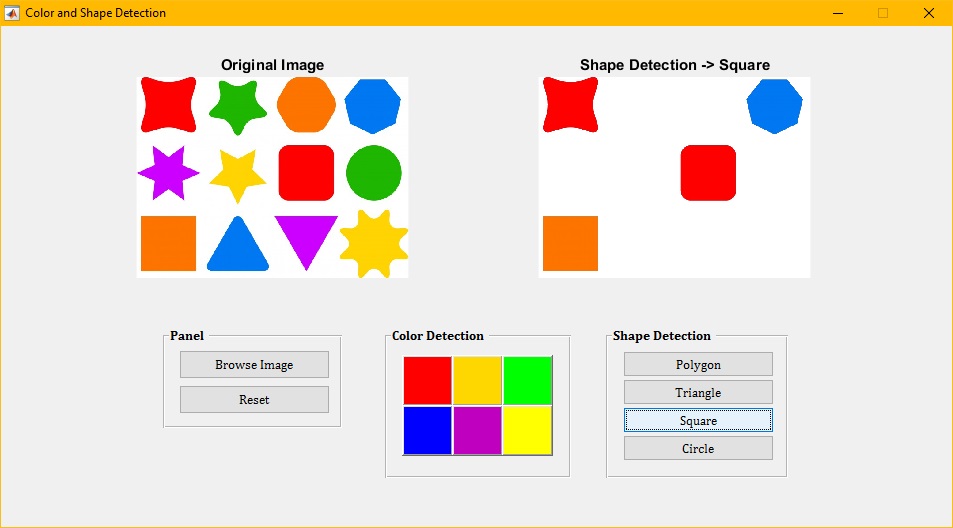Click the orange square in detection result
953x528 pixels.
[x=570, y=243]
